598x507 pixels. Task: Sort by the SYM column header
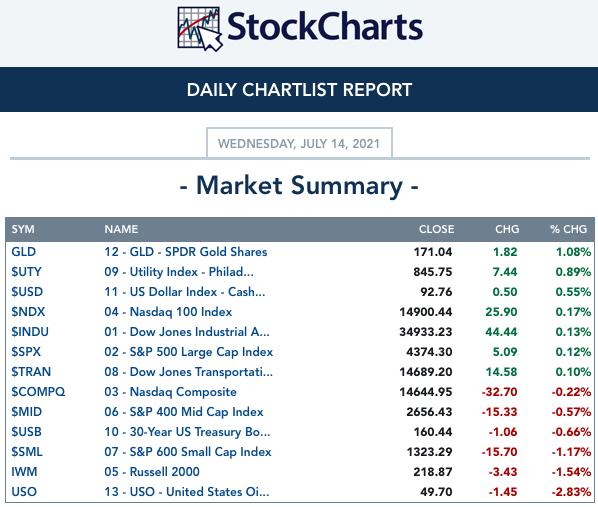[x=23, y=229]
